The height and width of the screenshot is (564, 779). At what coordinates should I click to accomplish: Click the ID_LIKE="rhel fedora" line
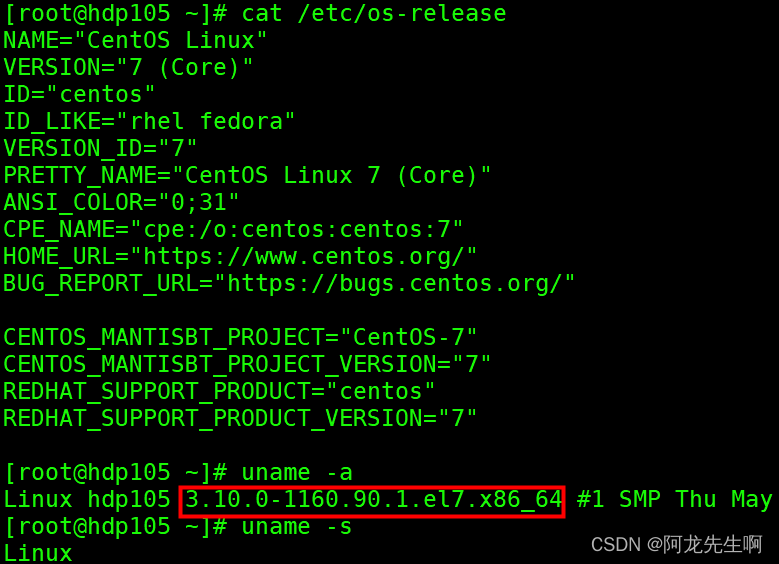[x=149, y=121]
